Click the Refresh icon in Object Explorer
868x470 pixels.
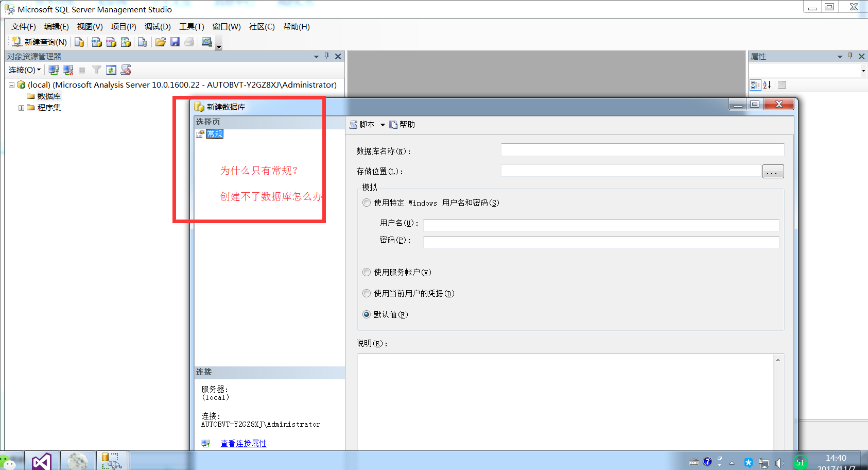[x=111, y=70]
